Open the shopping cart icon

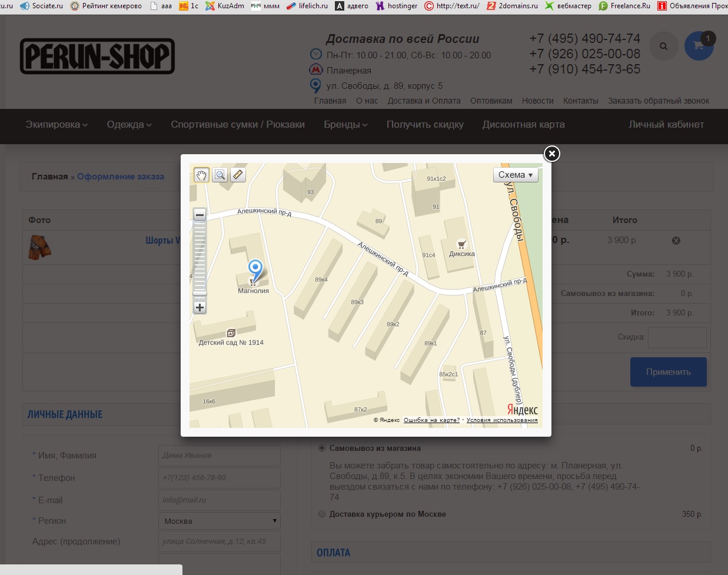pos(699,46)
